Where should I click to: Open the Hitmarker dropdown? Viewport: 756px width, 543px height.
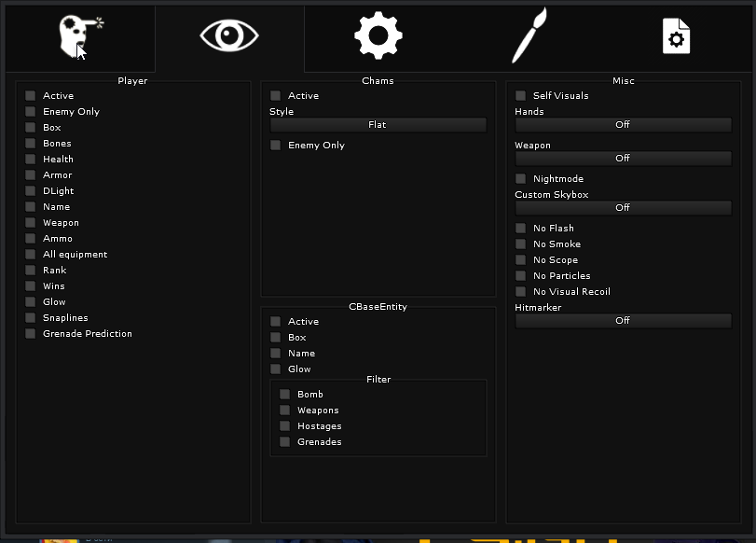point(624,321)
